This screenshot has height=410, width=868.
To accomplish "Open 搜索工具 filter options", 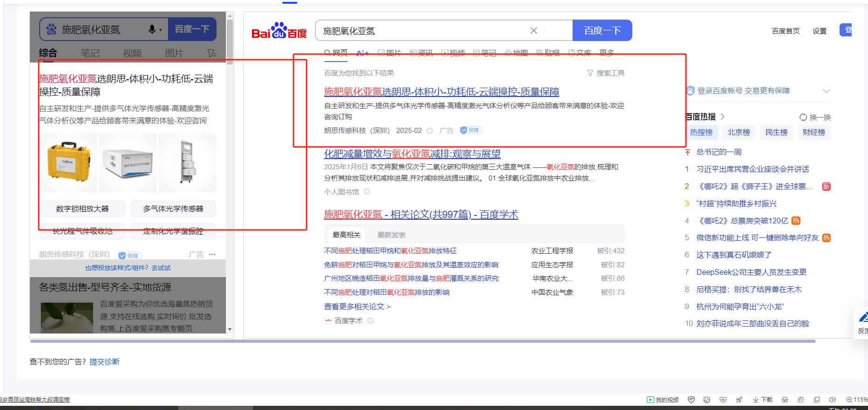I will click(x=606, y=73).
